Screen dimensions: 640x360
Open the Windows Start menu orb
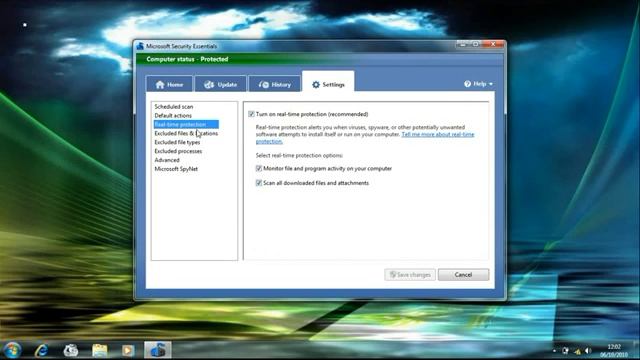[12, 350]
